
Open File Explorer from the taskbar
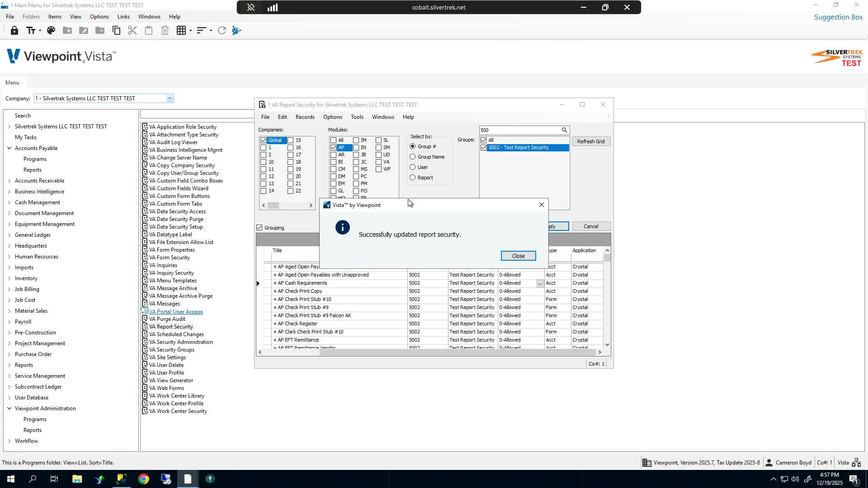pos(77,479)
